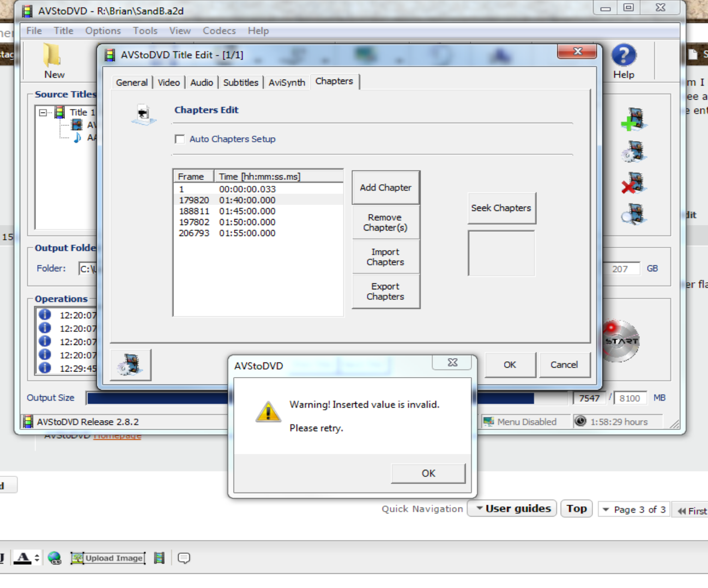708x588 pixels.
Task: Click the Add Chapter button
Action: click(x=386, y=187)
